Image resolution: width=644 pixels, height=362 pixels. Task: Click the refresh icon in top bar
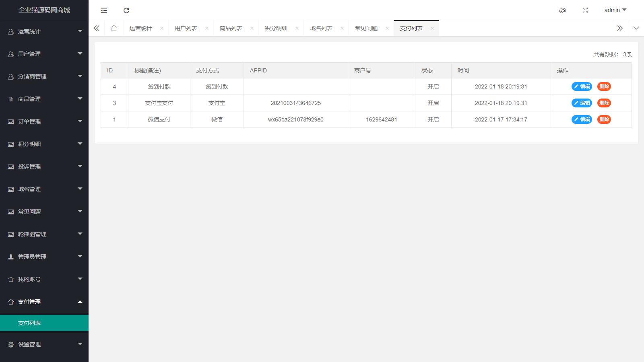point(126,10)
